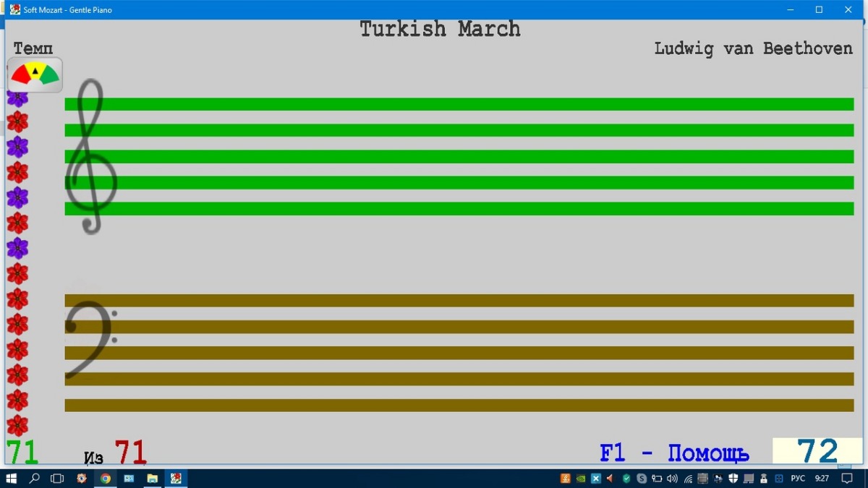Click the 9:27 taskbar clock
The height and width of the screenshot is (488, 868).
pyautogui.click(x=822, y=479)
